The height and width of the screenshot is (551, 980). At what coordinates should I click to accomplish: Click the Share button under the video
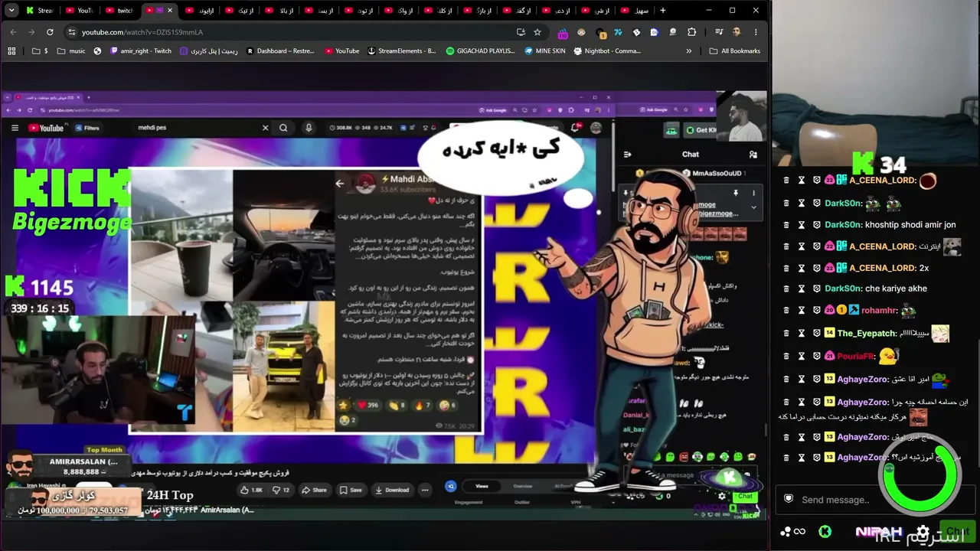[314, 490]
